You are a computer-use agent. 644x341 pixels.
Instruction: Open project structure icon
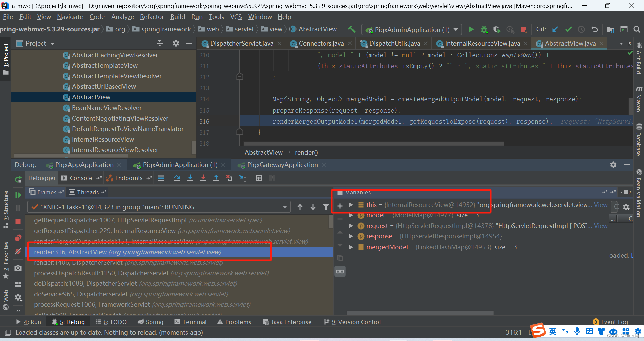pos(610,29)
